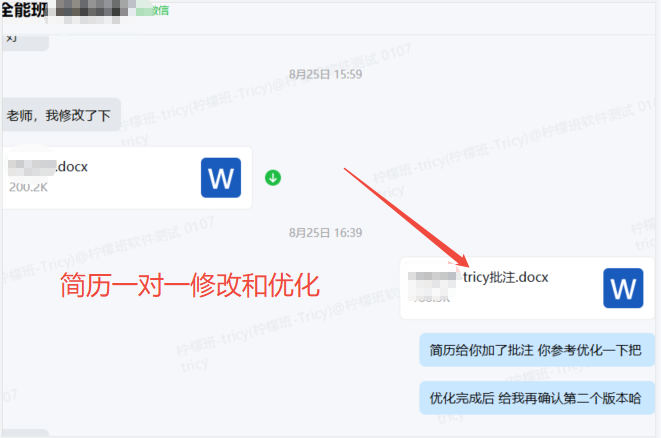Click the 8月25日 15:59 timestamp
The height and width of the screenshot is (438, 661).
325,74
